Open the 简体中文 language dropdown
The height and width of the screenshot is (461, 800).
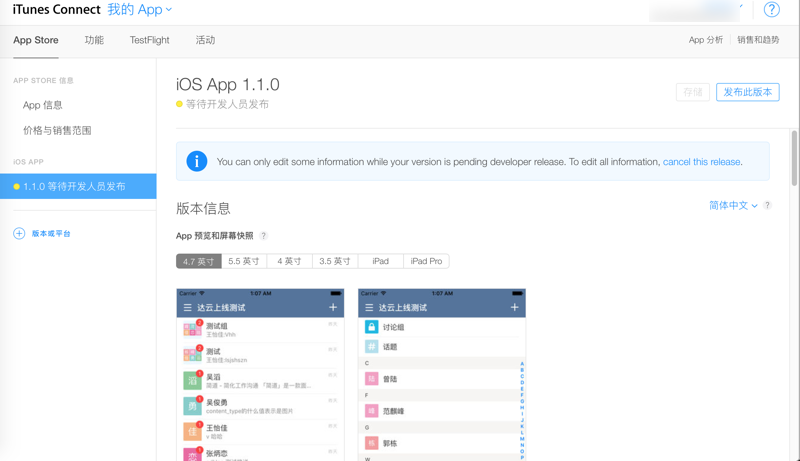coord(733,206)
